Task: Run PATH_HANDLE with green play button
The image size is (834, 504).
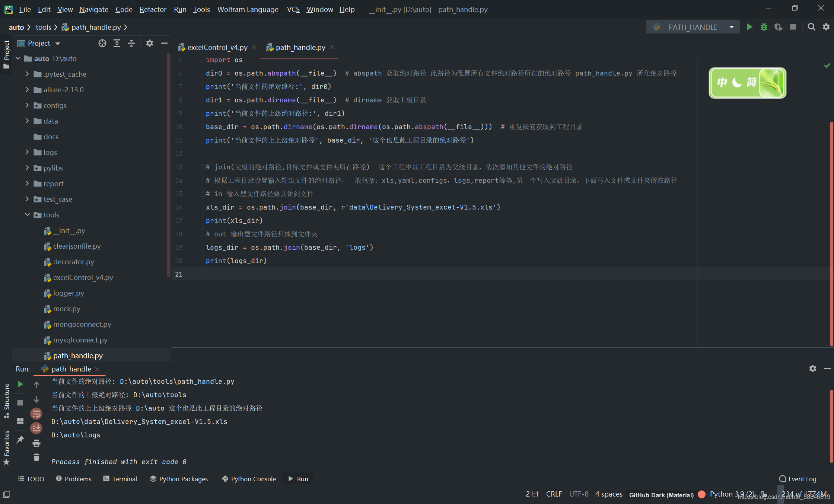Action: point(749,27)
